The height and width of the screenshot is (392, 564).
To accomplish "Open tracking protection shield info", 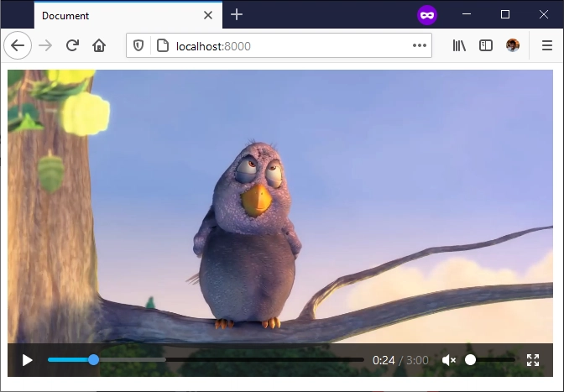I will [x=139, y=45].
